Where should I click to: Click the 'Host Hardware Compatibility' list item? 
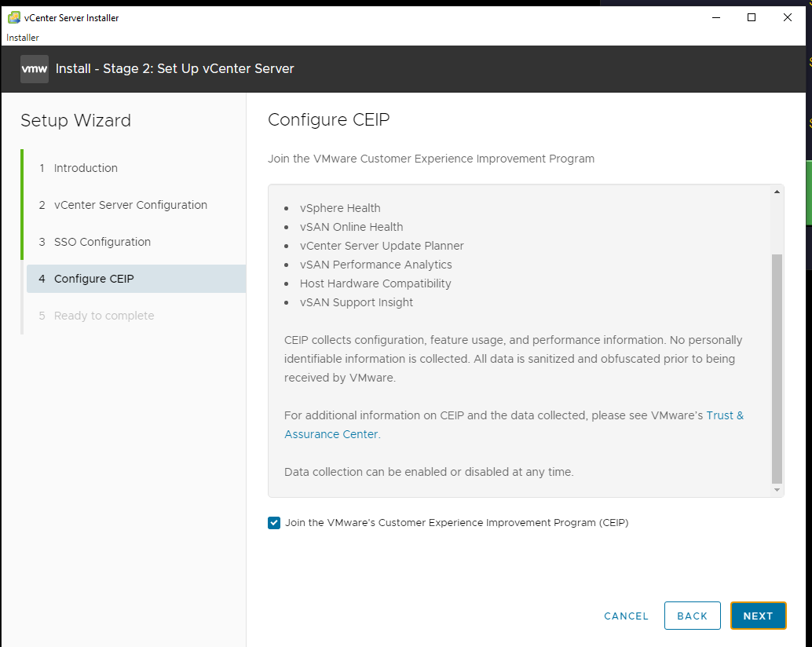click(x=375, y=283)
